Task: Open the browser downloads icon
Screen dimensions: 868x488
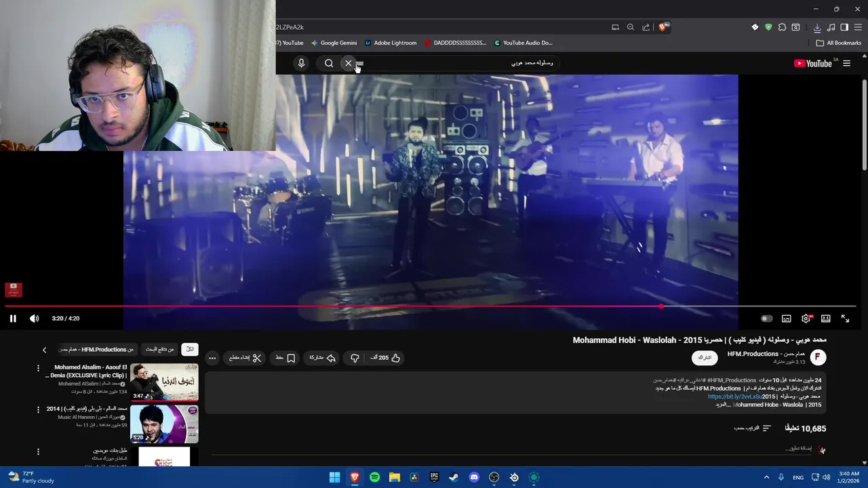Action: [817, 27]
